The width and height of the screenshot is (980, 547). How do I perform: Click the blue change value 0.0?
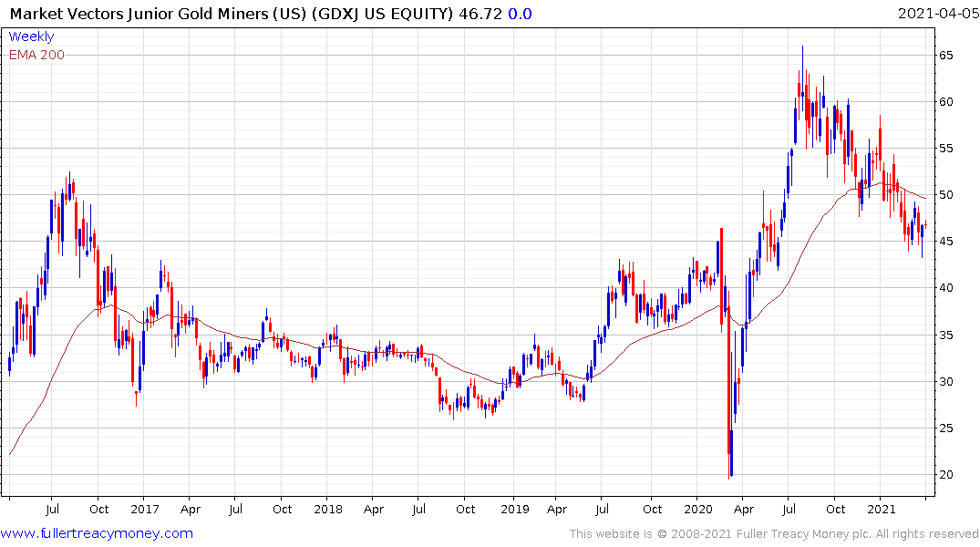click(x=520, y=14)
